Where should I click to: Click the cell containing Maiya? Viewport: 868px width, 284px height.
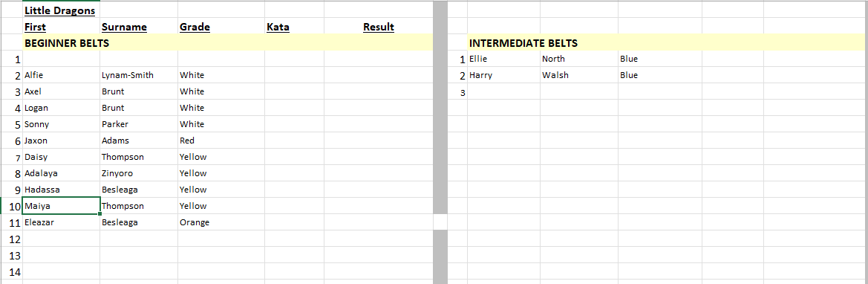click(61, 206)
